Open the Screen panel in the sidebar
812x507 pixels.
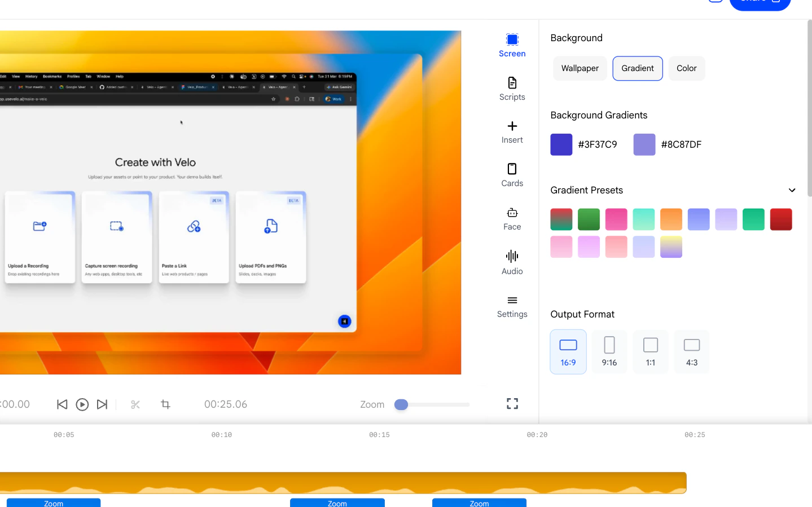click(x=512, y=45)
